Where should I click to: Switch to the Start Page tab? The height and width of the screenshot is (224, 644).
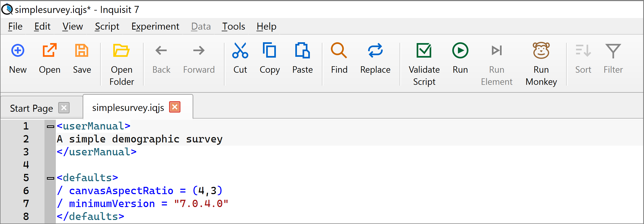coord(31,108)
